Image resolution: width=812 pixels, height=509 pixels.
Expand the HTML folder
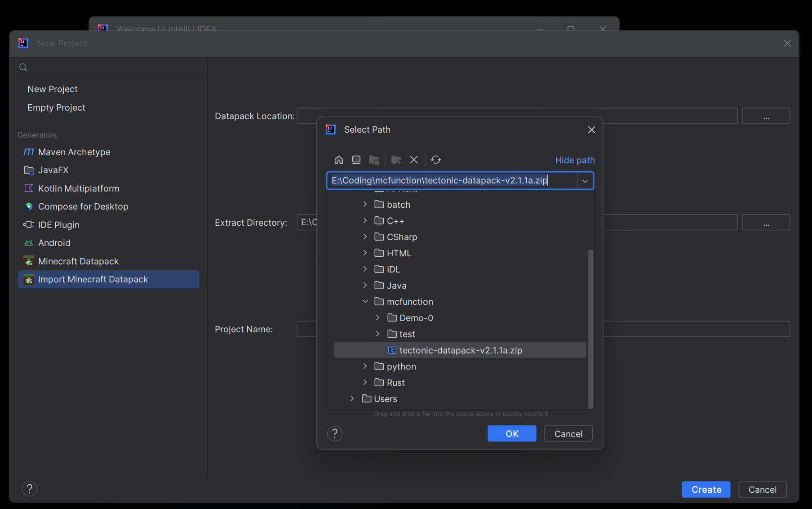365,253
